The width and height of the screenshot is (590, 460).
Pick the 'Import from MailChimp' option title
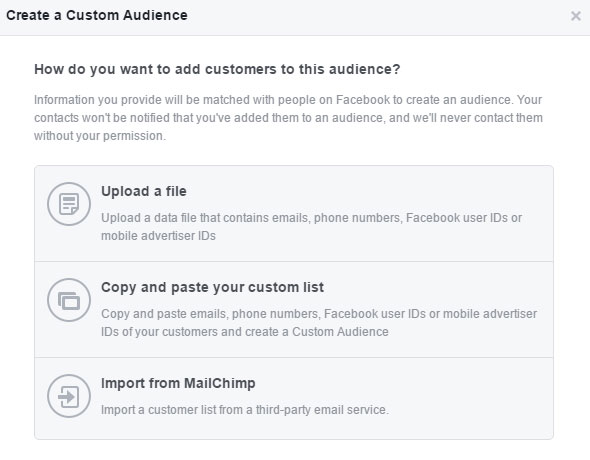click(178, 383)
